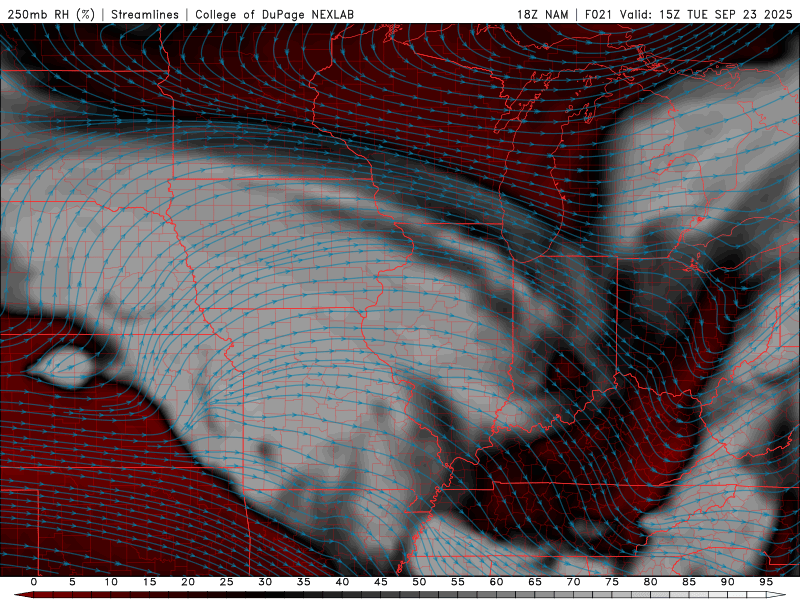The image size is (800, 600).
Task: Click the '75' label on the color scale
Action: pyautogui.click(x=611, y=582)
